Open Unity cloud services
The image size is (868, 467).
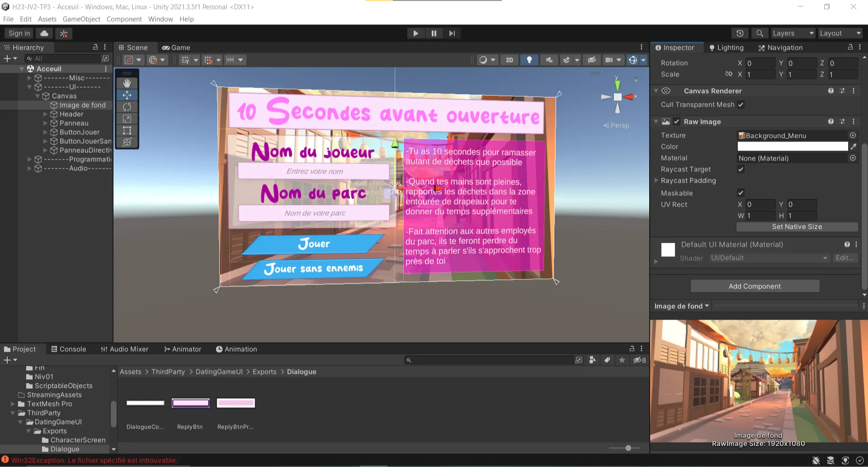point(44,33)
